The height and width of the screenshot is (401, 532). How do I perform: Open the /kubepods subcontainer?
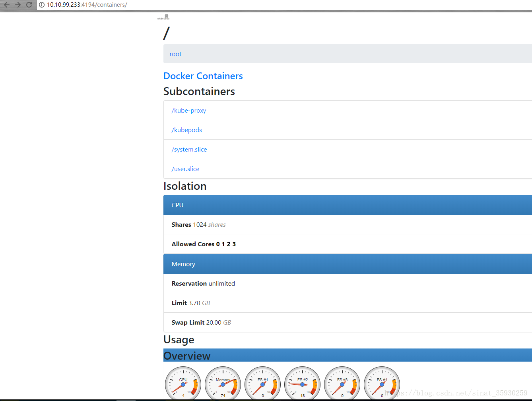(x=187, y=130)
